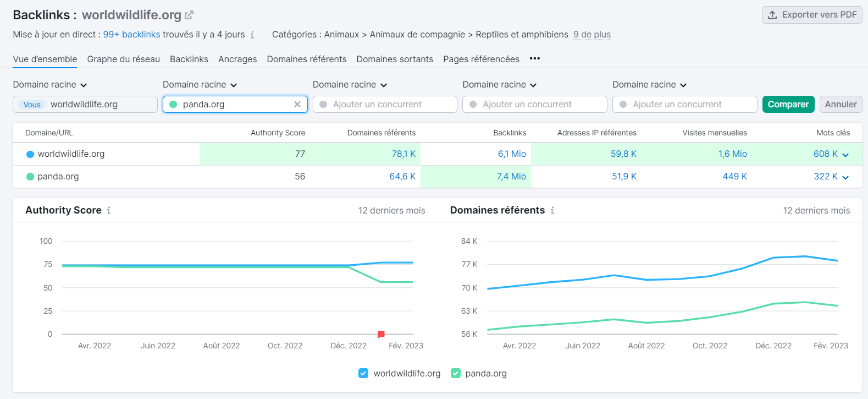Viewport: 868px width, 399px height.
Task: Click green dot beside panda.org row
Action: pyautogui.click(x=30, y=177)
